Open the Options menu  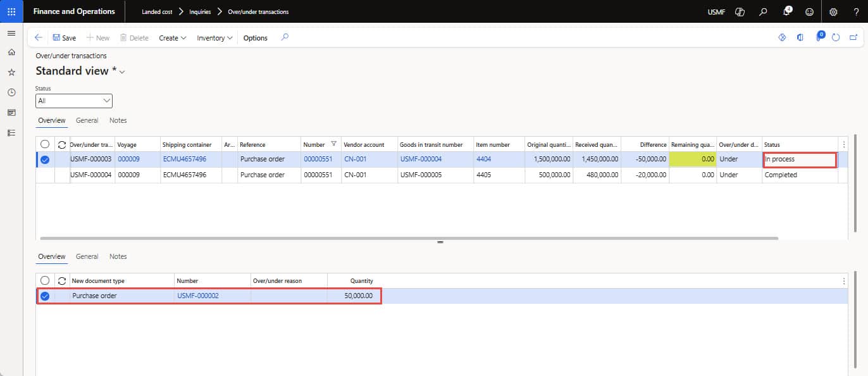coord(255,38)
